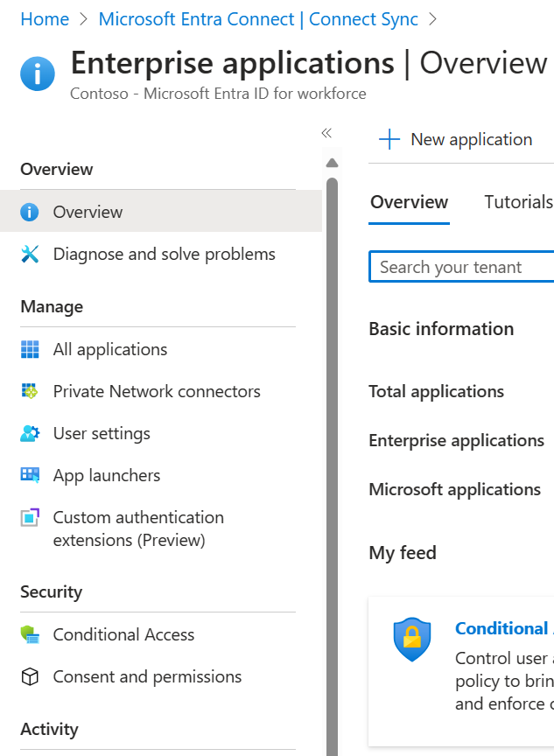Screen dimensions: 554x756
Task: Click the shield icon on the feed card
Action: (412, 640)
